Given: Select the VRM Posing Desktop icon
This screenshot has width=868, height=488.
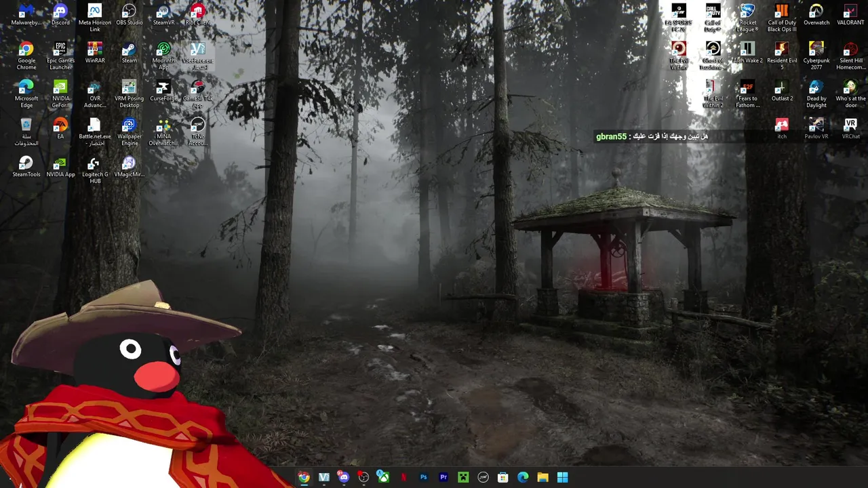Looking at the screenshot, I should click(129, 94).
